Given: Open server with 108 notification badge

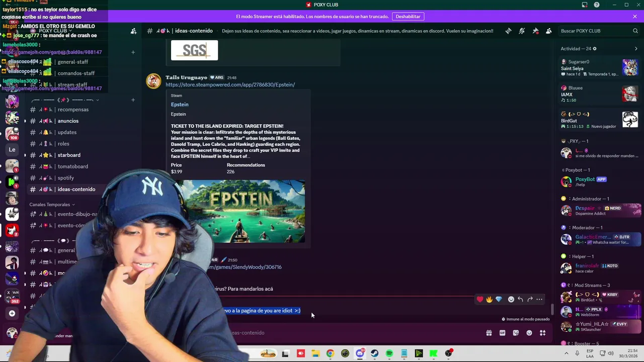Looking at the screenshot, I should [x=12, y=133].
